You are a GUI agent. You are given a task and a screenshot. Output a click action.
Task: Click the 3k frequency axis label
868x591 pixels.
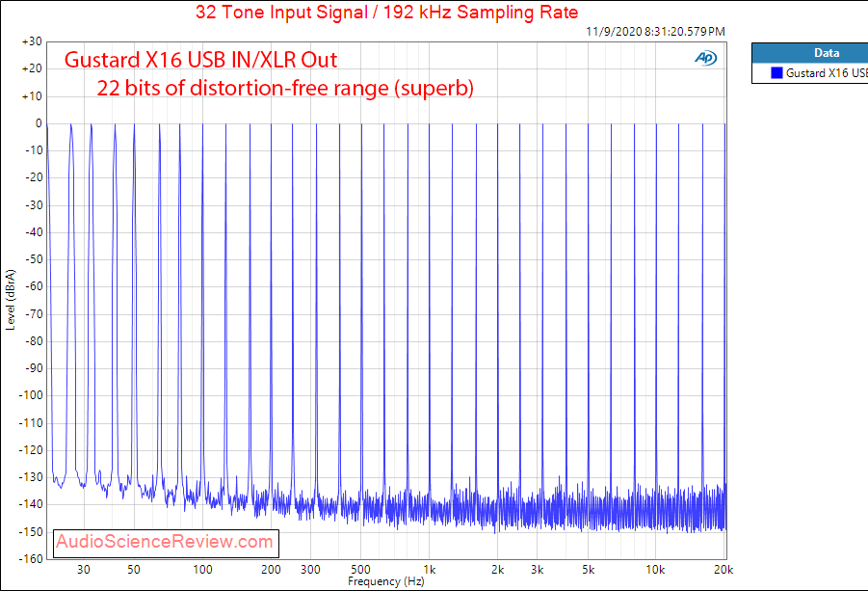537,570
